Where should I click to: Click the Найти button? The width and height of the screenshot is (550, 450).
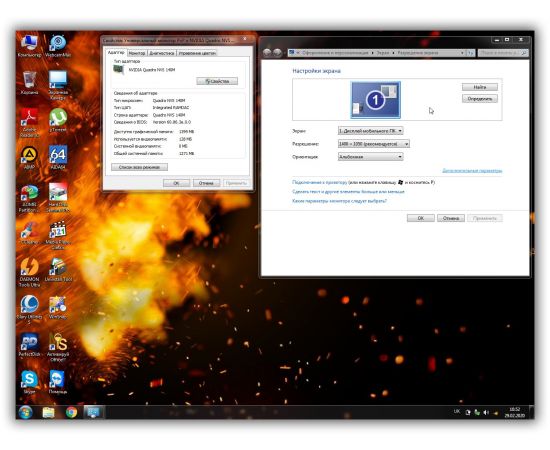(479, 87)
